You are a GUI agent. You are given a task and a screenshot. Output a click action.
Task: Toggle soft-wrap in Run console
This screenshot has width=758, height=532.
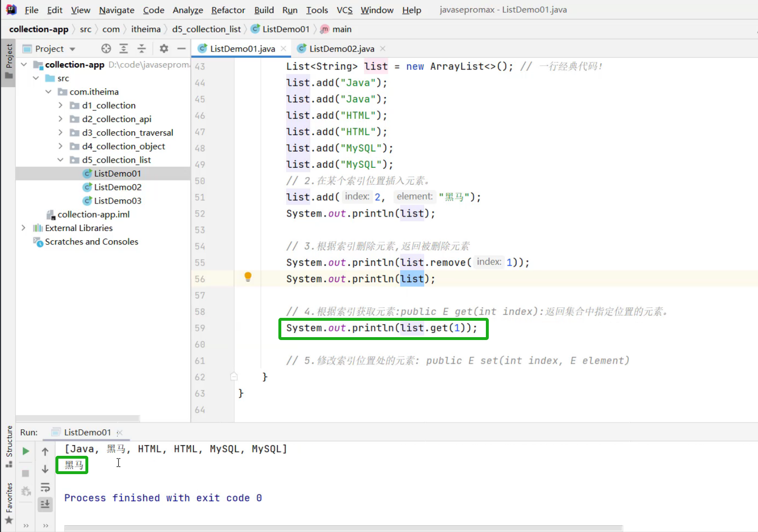coord(45,487)
